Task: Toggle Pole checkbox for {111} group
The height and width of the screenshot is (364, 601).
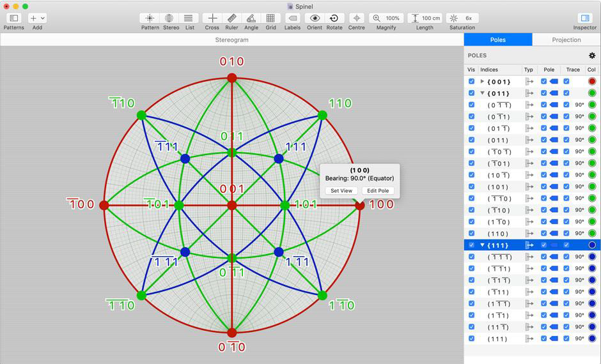Action: pyautogui.click(x=543, y=245)
